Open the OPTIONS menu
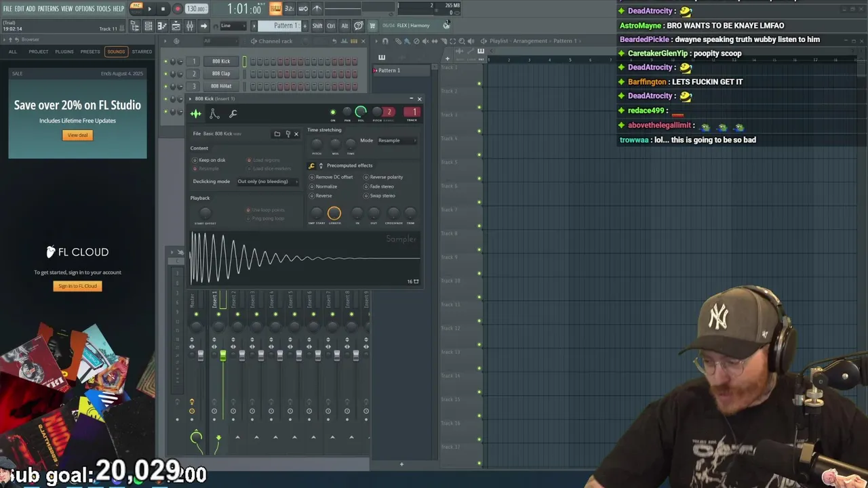 85,9
